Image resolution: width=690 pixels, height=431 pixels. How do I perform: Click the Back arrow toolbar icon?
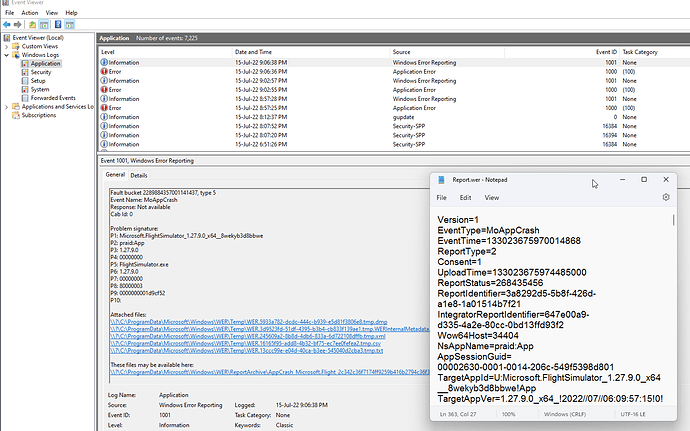point(7,25)
